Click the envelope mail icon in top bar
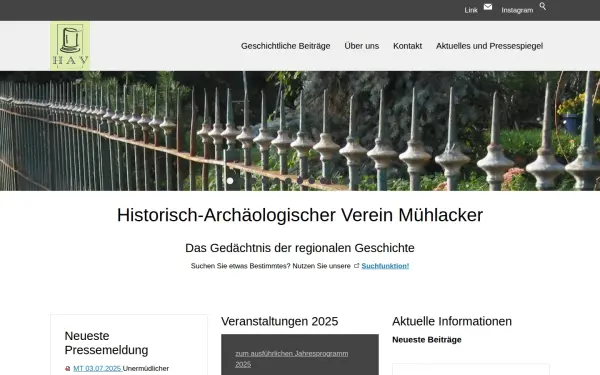Screen dimensions: 600x375 point(488,7)
